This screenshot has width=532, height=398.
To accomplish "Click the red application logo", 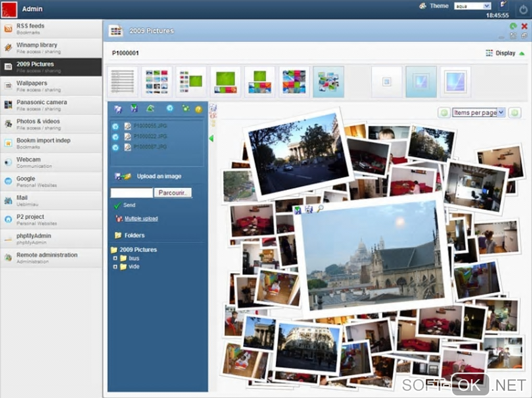I will 9,9.
